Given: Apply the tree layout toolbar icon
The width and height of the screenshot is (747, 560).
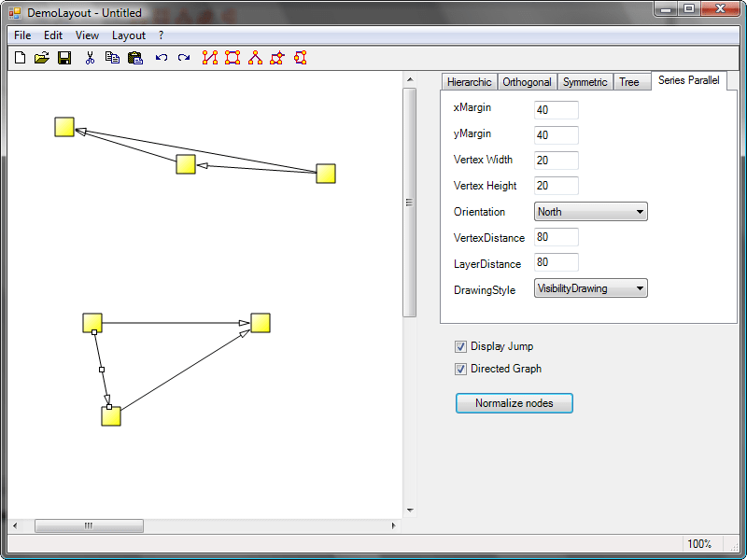Looking at the screenshot, I should (x=255, y=58).
